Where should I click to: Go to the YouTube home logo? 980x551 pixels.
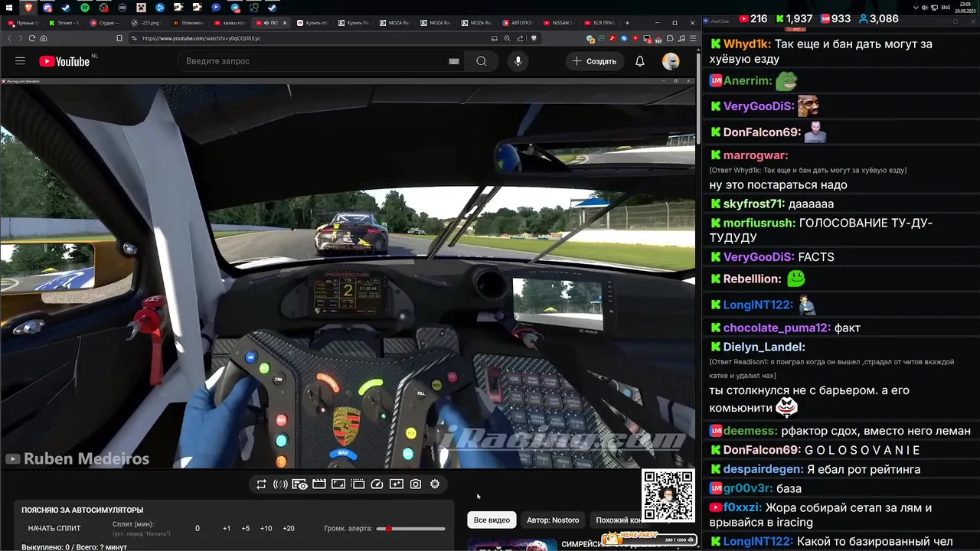point(64,61)
